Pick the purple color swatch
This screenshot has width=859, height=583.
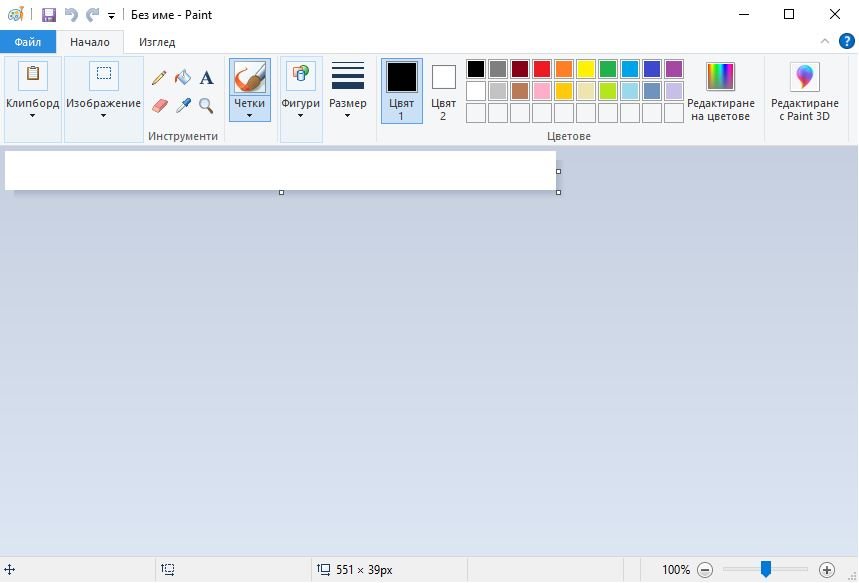tap(674, 69)
